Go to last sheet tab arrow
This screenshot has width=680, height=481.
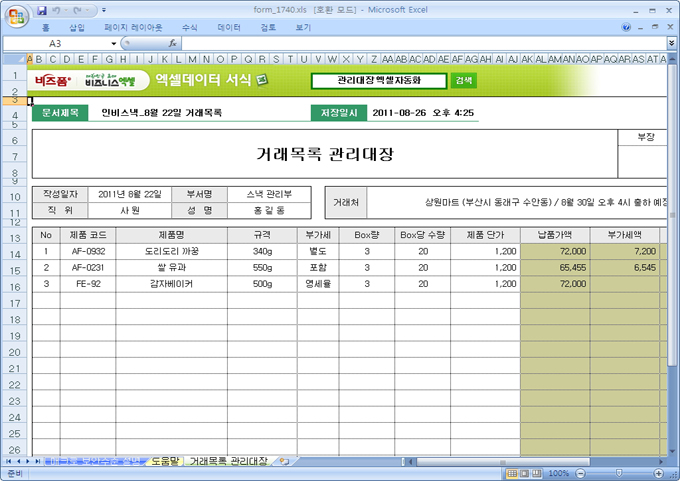pyautogui.click(x=38, y=461)
